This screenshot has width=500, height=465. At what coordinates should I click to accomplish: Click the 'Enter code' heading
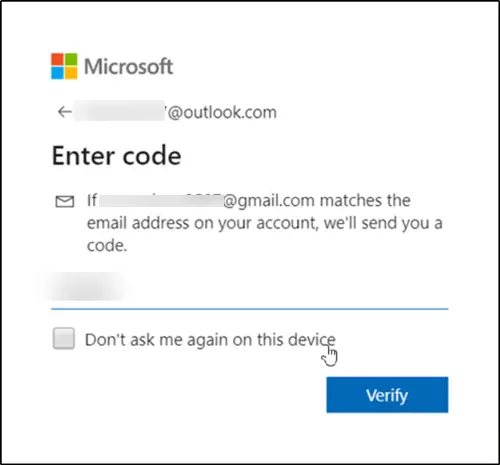(117, 156)
